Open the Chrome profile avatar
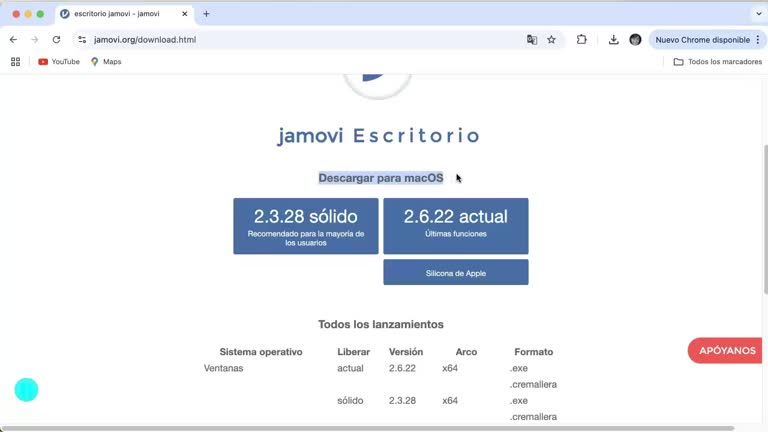 [635, 40]
